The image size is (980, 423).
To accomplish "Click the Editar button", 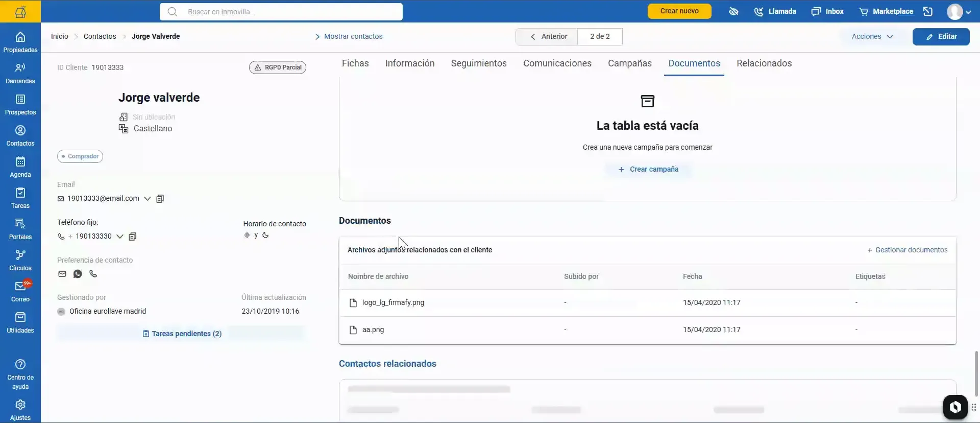I will (941, 36).
